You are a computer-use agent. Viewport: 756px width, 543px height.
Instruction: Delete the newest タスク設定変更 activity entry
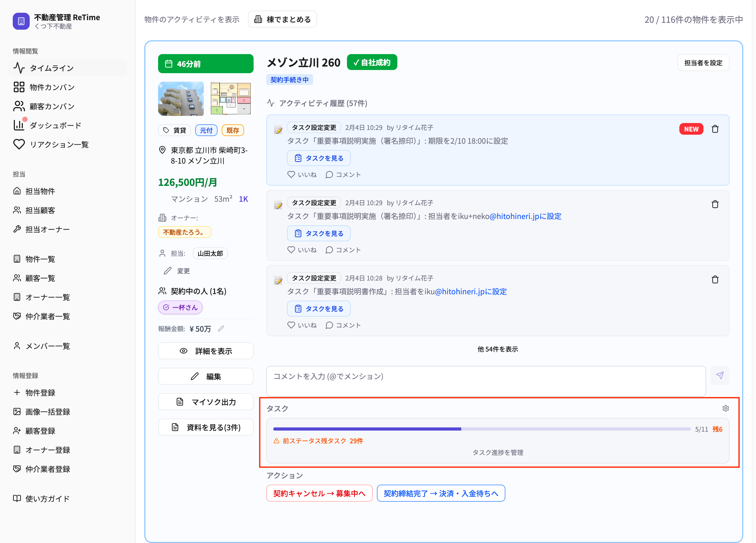coord(715,129)
